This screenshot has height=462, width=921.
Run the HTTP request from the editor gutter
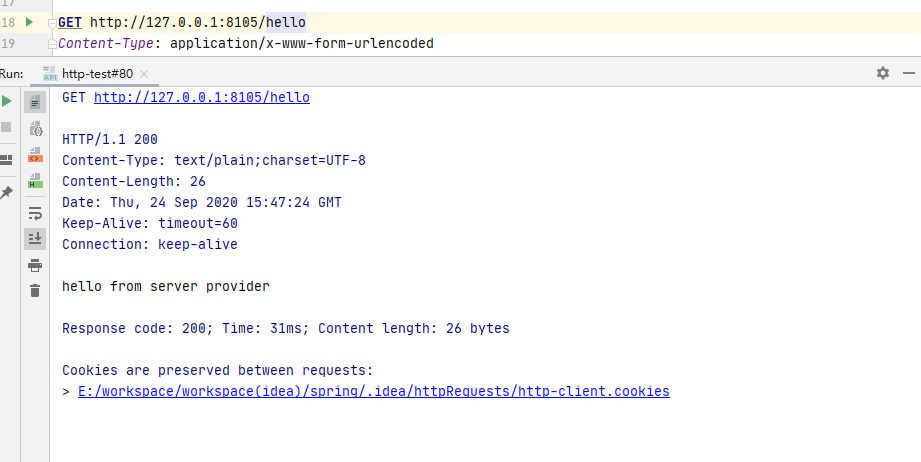(x=29, y=21)
